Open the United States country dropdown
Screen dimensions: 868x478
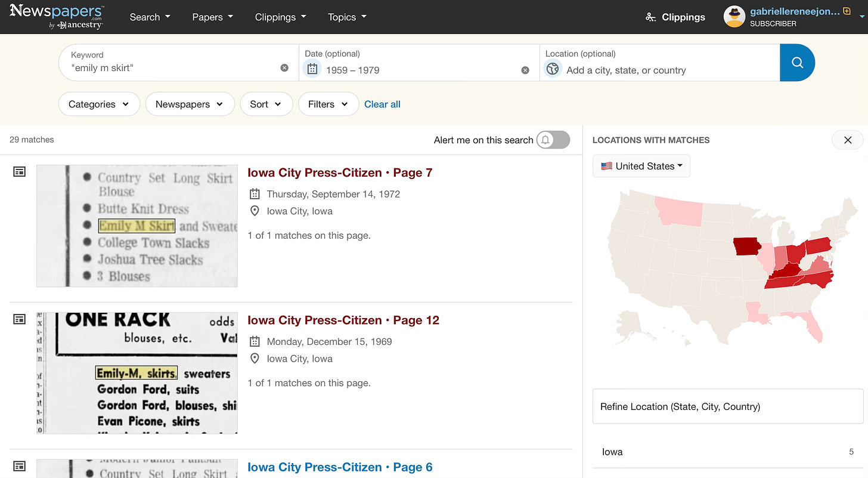(x=641, y=166)
